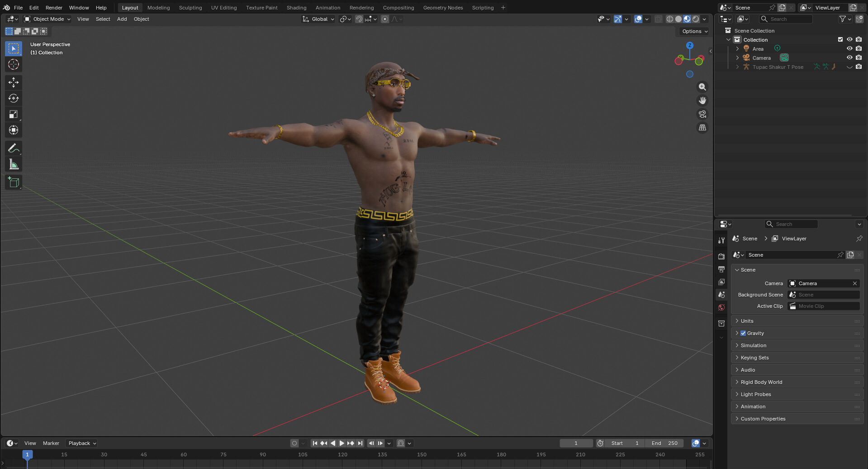Image resolution: width=868 pixels, height=469 pixels.
Task: Open the Output properties tab icon
Action: (721, 269)
